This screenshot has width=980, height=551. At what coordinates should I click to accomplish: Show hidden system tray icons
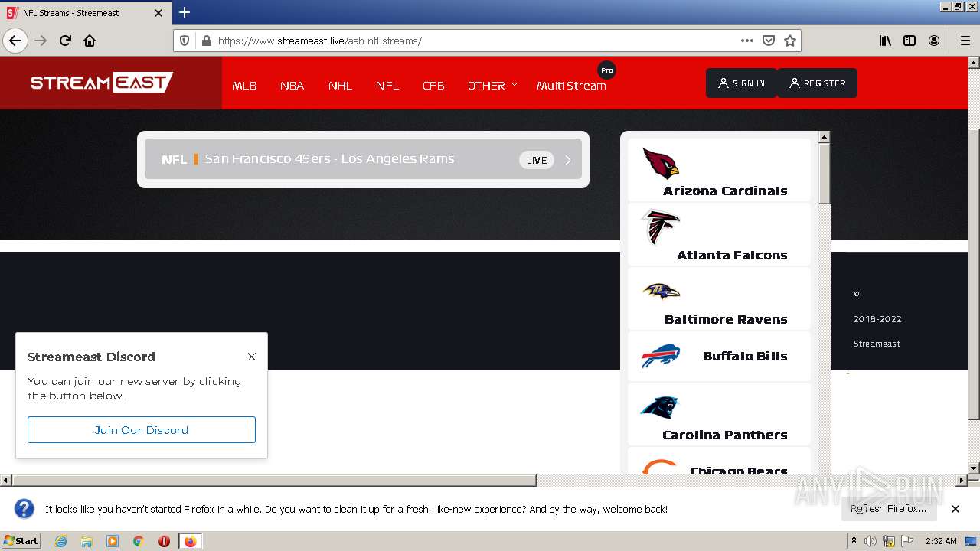[854, 541]
